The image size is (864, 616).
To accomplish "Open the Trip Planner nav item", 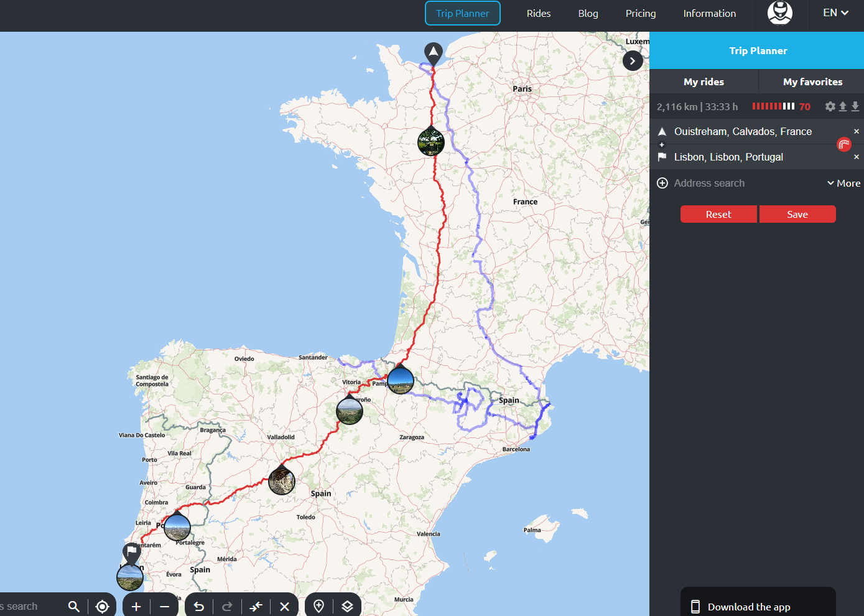I will [463, 13].
